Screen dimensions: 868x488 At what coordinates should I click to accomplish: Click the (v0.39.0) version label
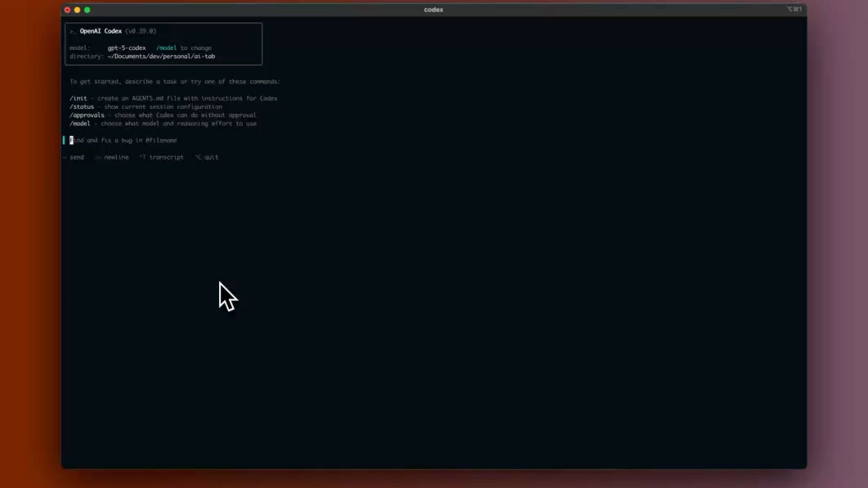[141, 31]
